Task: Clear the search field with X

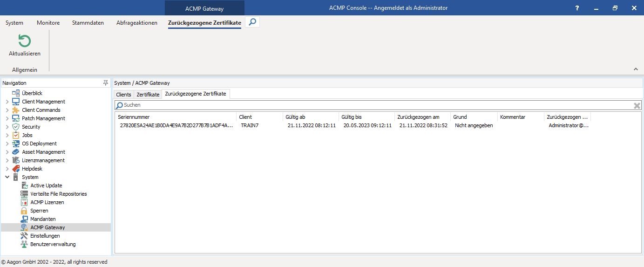Action: tap(637, 106)
